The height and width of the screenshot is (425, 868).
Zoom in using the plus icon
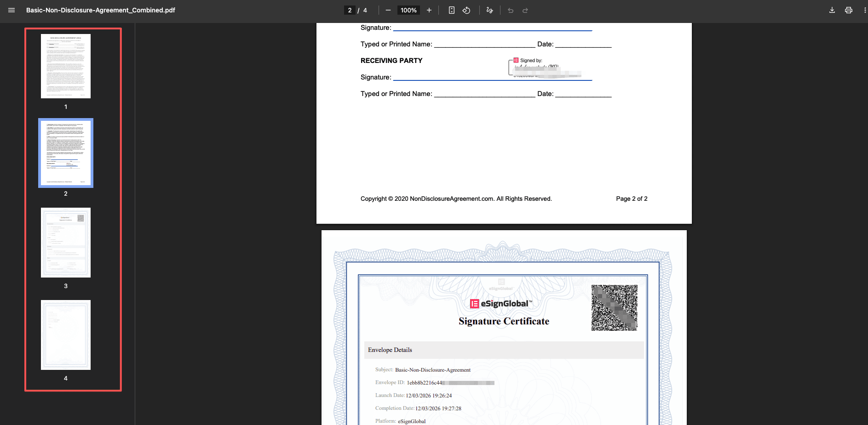click(x=429, y=10)
